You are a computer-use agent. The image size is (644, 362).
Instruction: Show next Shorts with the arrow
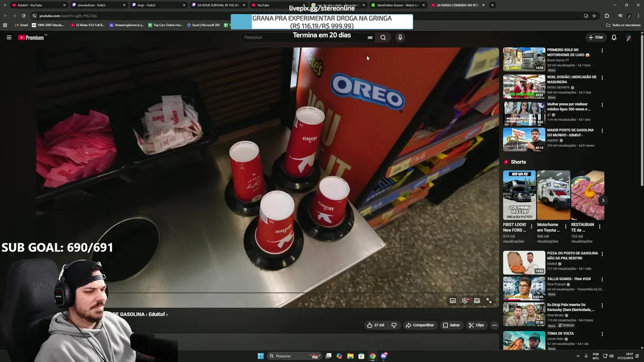(x=603, y=201)
